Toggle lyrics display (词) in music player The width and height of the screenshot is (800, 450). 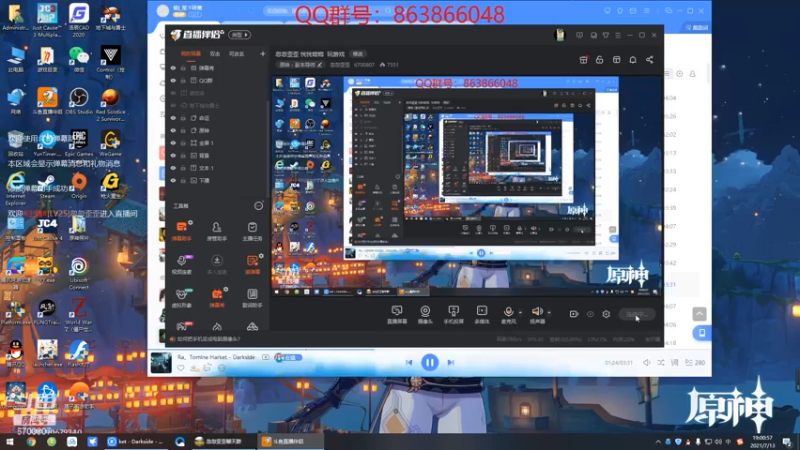point(674,362)
